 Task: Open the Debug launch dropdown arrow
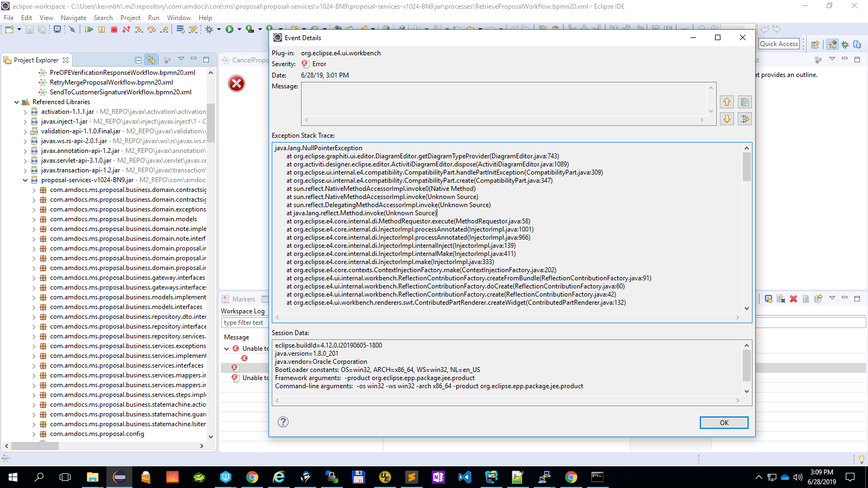219,29
